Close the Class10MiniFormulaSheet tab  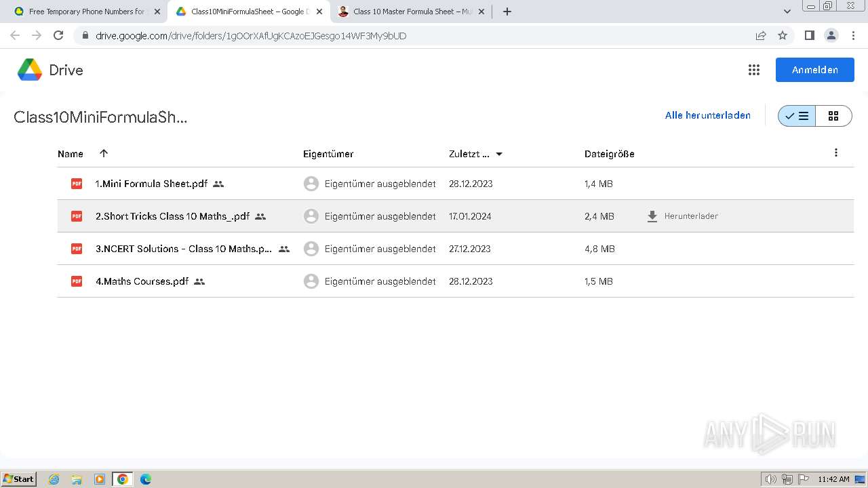[319, 12]
